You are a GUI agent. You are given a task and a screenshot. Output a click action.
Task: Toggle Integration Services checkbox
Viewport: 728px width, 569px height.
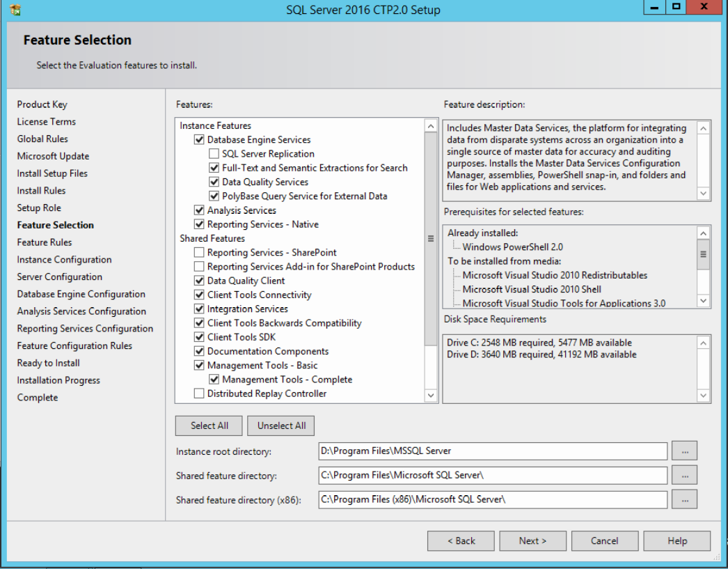click(199, 309)
